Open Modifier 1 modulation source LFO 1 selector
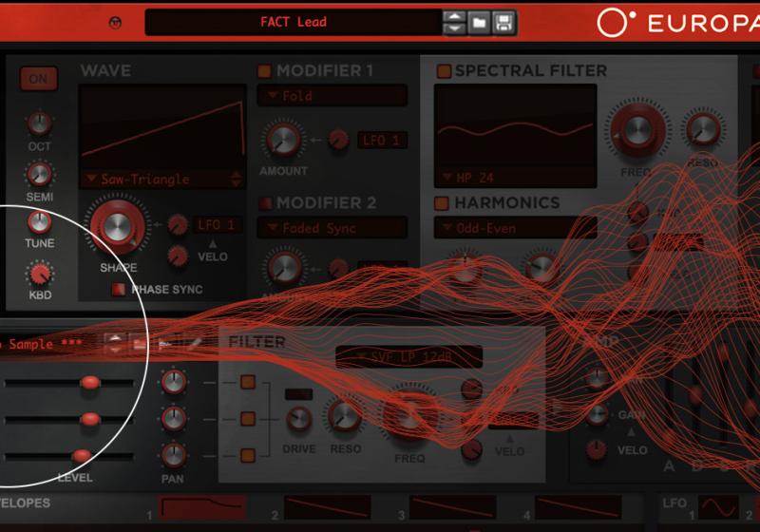 (382, 141)
